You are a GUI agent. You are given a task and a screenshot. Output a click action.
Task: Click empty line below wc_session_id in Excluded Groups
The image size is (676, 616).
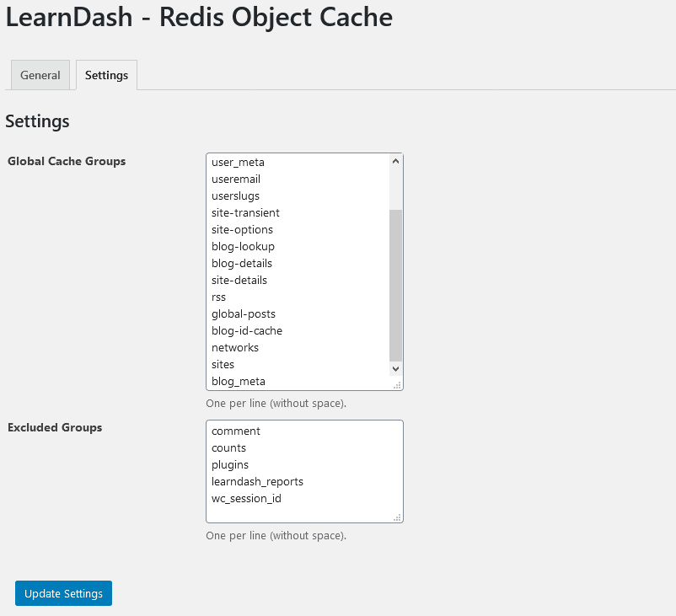(x=302, y=514)
